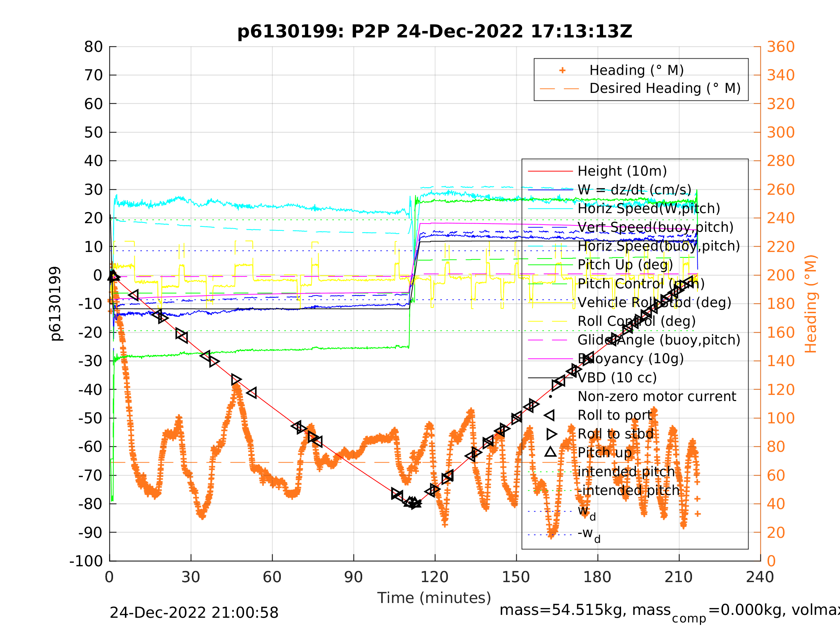Click the 80 tick on left axis
The width and height of the screenshot is (840, 630).
(93, 47)
